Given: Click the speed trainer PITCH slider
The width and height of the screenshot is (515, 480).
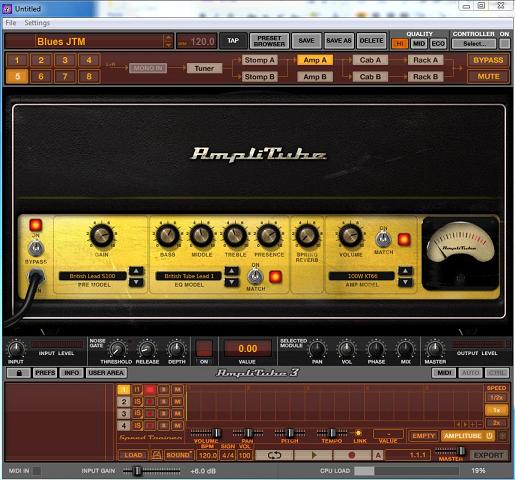Looking at the screenshot, I should point(290,433).
